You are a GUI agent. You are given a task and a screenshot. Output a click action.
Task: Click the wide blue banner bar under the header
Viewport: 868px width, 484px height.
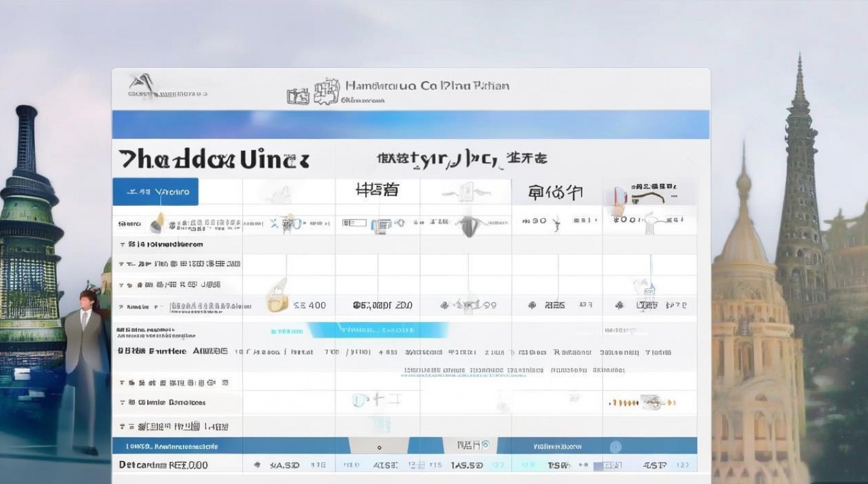(x=411, y=125)
